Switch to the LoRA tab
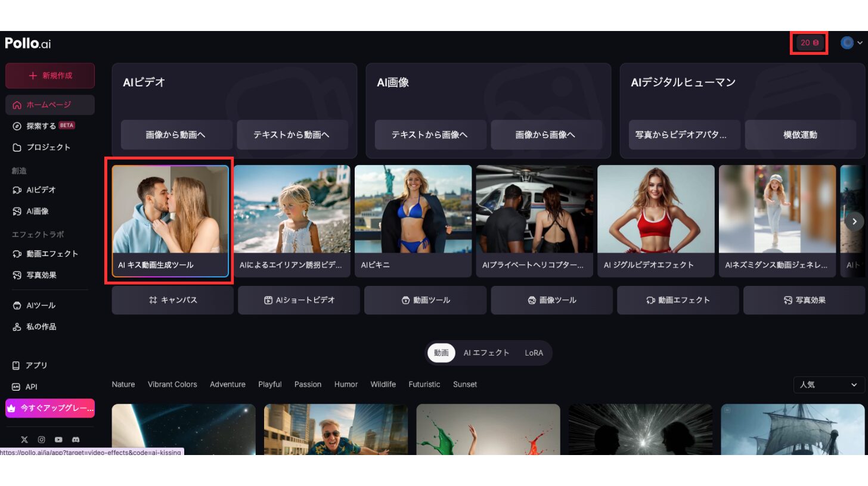 (x=534, y=353)
